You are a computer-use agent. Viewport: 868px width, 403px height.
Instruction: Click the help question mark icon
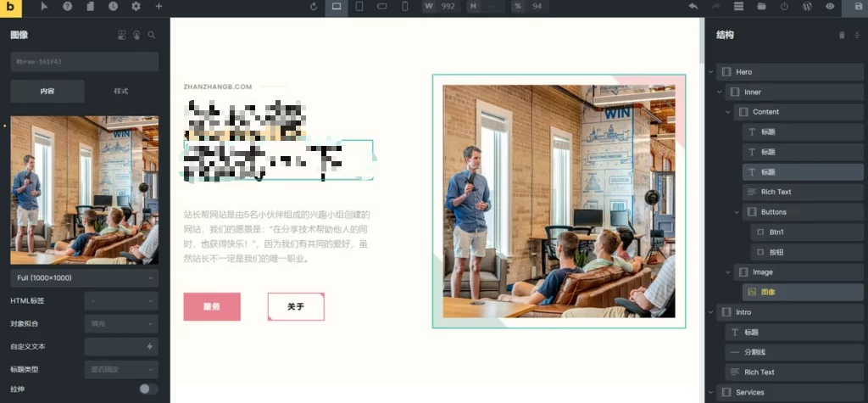[68, 6]
